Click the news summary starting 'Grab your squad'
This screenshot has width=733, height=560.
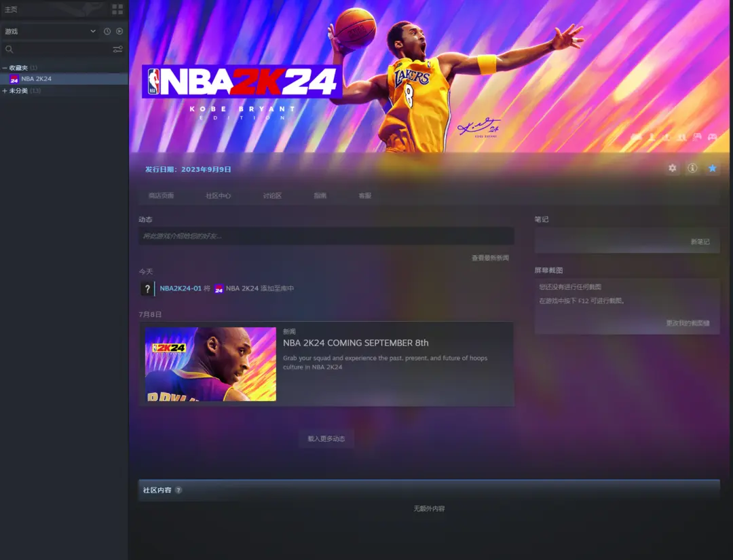pyautogui.click(x=386, y=362)
